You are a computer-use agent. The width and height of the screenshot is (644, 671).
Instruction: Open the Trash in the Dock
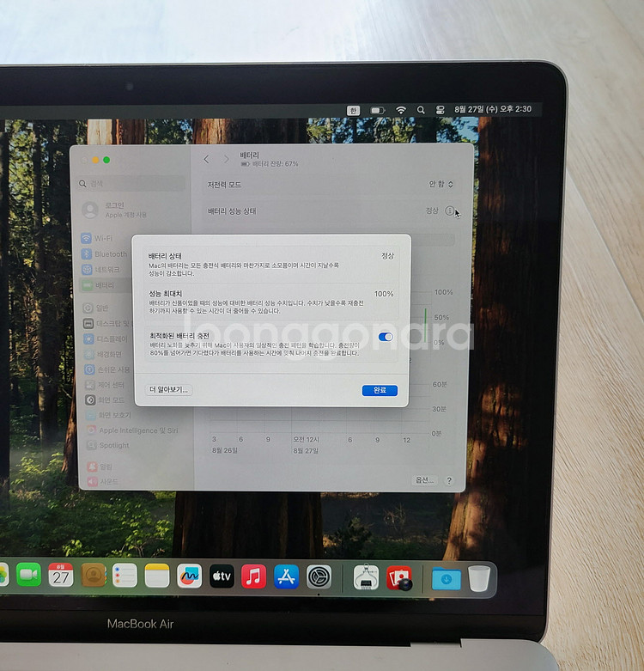pos(479,577)
